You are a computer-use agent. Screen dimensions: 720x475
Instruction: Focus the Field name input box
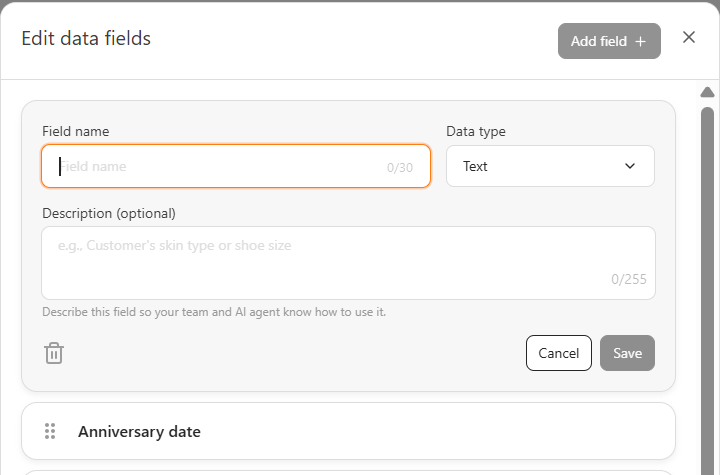tap(236, 166)
